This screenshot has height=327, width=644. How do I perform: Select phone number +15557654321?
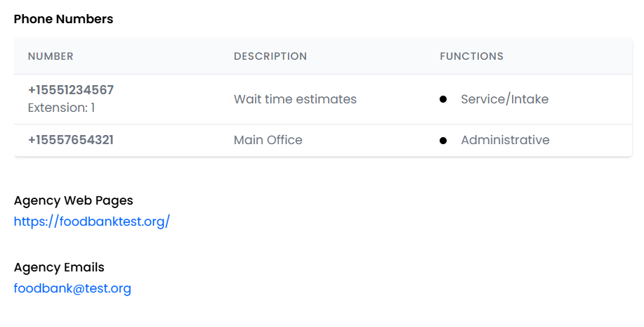pos(71,140)
